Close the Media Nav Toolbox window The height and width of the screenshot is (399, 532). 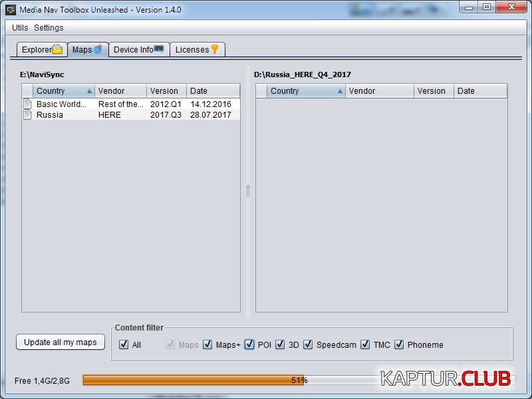click(511, 7)
